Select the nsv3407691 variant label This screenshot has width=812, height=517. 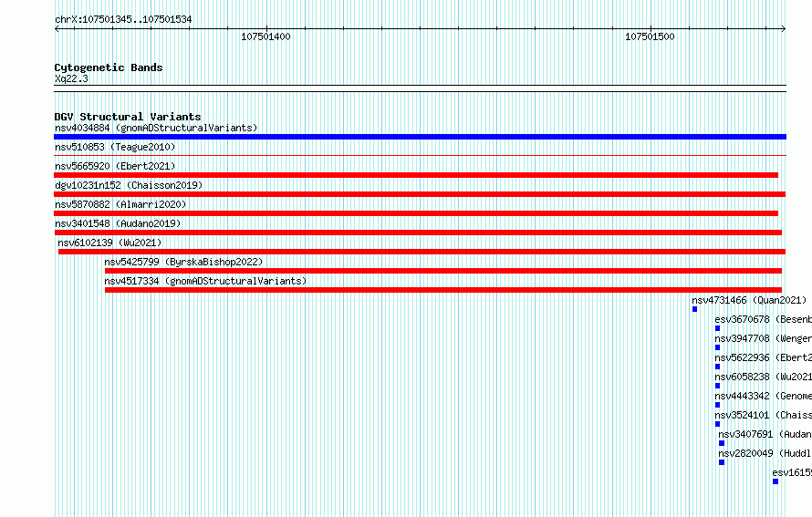click(765, 434)
